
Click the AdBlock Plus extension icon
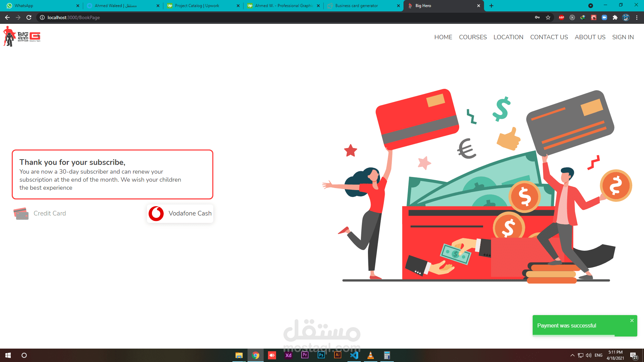pos(561,17)
